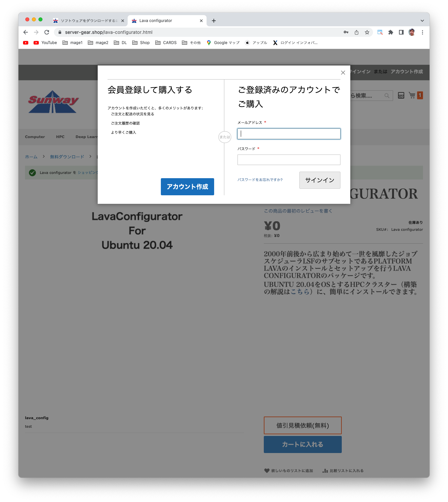Screen dimensions: 448x502
Task: Expand the tab search chevron
Action: click(422, 21)
